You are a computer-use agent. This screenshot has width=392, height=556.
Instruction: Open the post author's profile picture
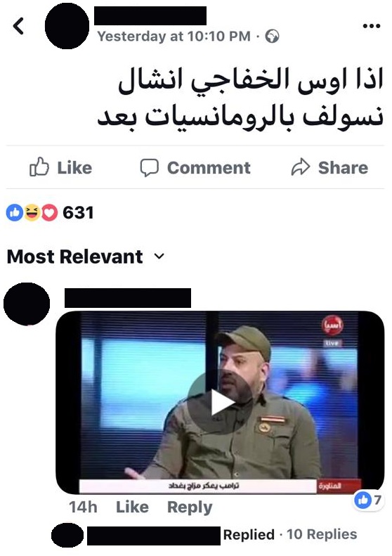[x=67, y=25]
